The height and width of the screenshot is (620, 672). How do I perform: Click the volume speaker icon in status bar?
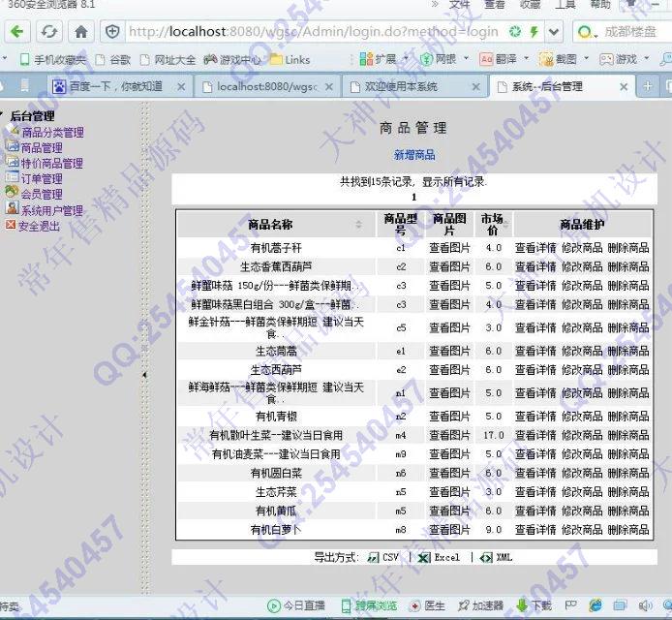tap(645, 605)
